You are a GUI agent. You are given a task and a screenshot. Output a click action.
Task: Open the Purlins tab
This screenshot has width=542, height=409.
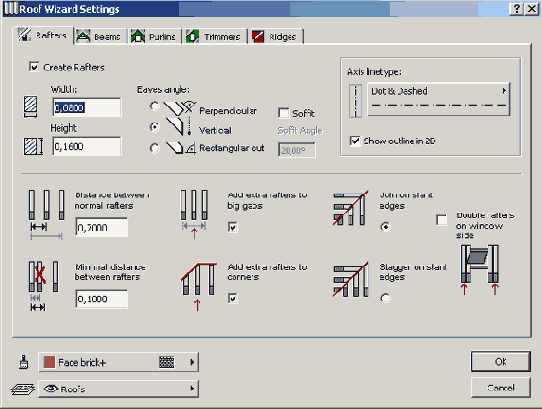(155, 36)
